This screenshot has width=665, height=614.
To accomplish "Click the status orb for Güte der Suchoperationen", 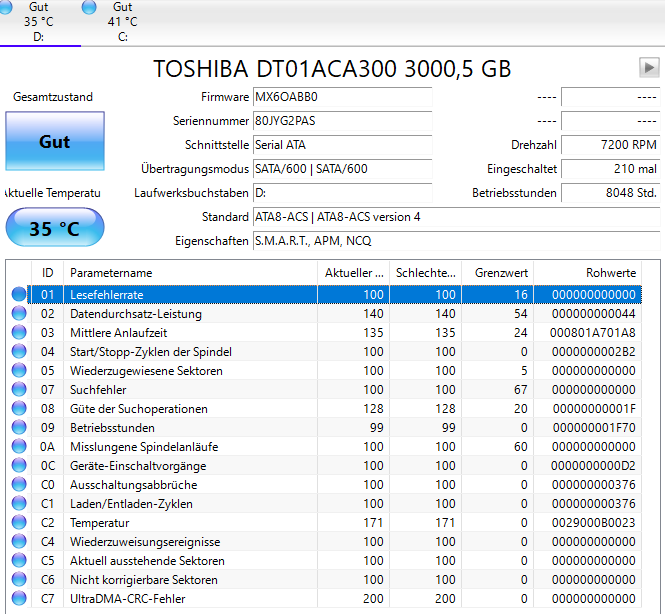I will pos(19,408).
